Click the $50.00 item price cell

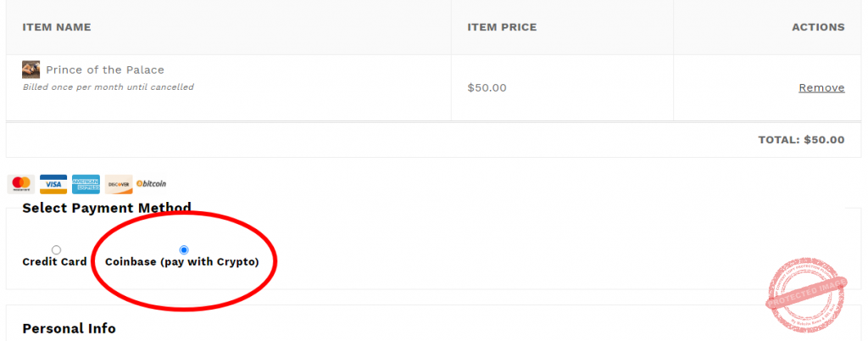[x=487, y=87]
